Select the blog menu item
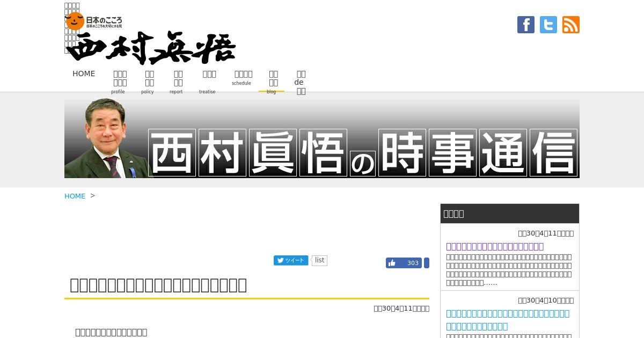 point(273,82)
